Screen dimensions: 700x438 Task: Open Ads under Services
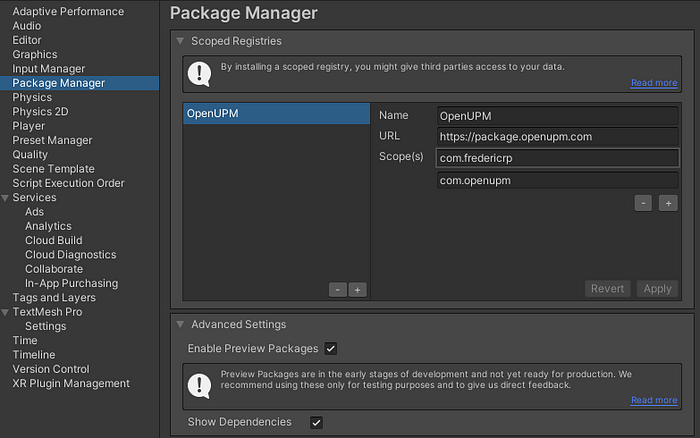34,212
